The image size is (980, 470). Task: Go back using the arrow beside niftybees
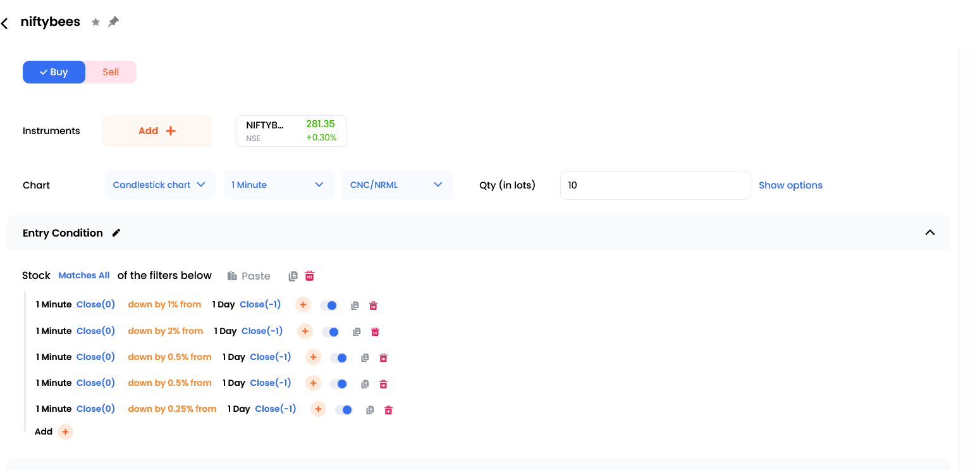4,23
